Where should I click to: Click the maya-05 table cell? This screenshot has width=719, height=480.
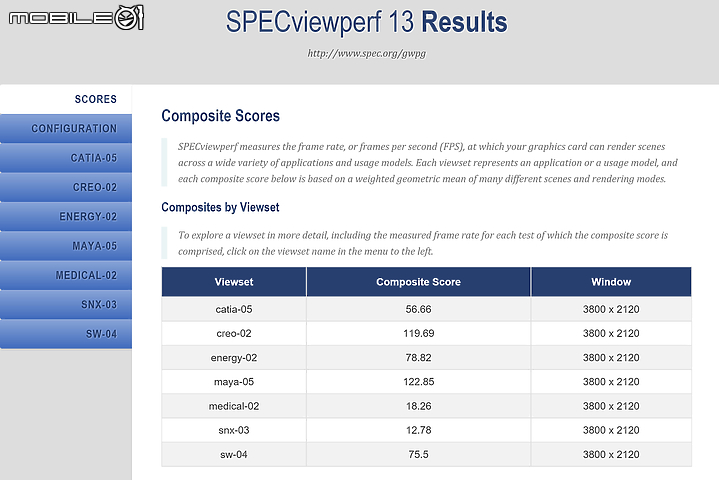pyautogui.click(x=234, y=382)
